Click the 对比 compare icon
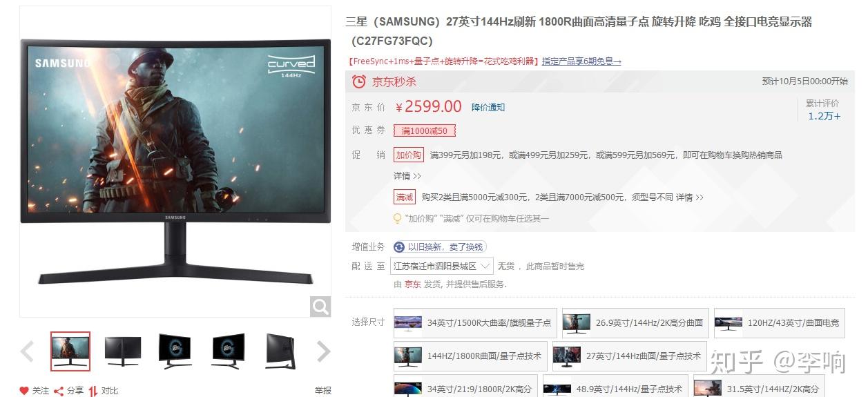 [93, 391]
